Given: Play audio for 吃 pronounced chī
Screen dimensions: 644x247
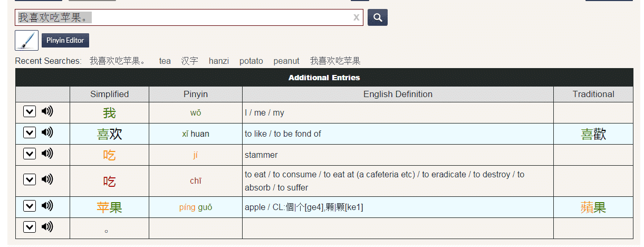Looking at the screenshot, I should point(47,179).
